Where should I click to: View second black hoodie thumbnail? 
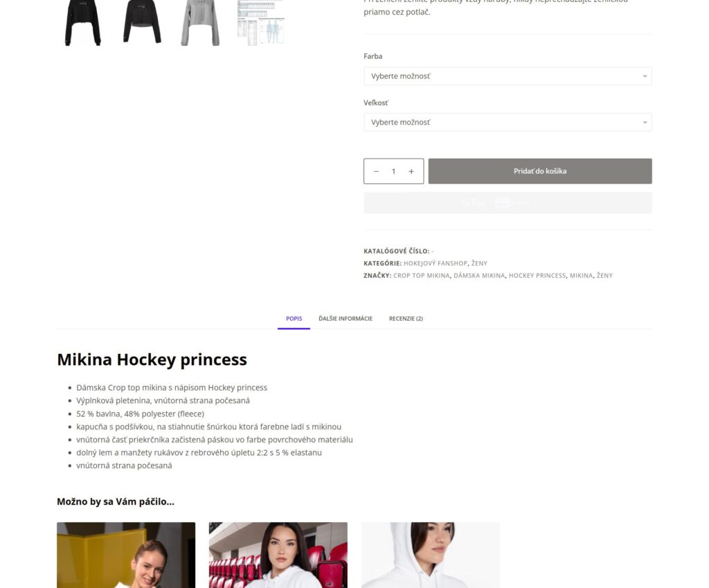pos(142,23)
